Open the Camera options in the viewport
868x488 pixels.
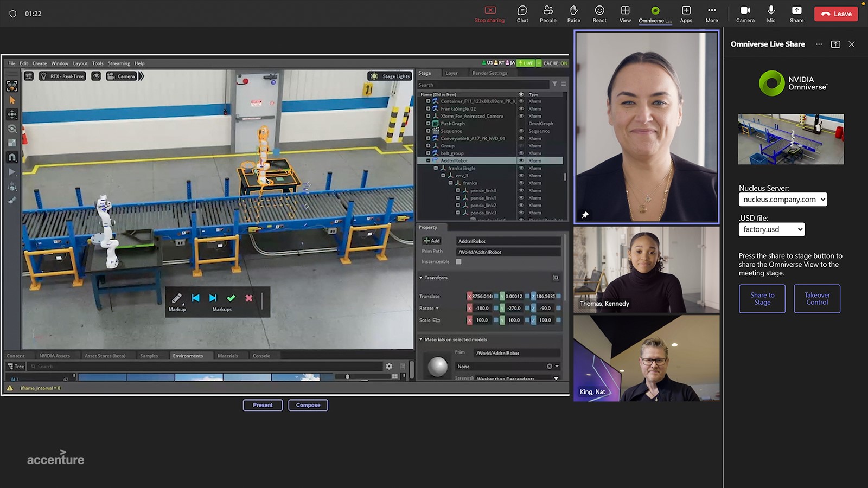(122, 76)
